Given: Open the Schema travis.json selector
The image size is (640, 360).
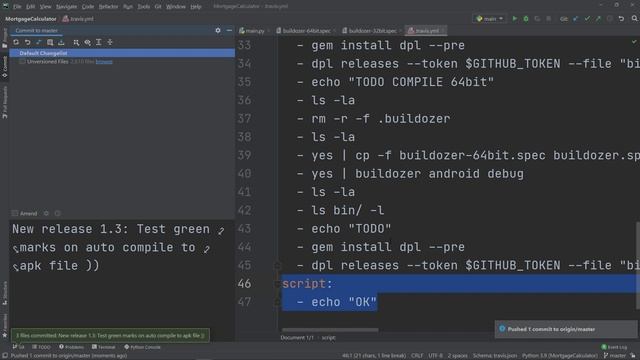Looking at the screenshot, I should point(495,356).
